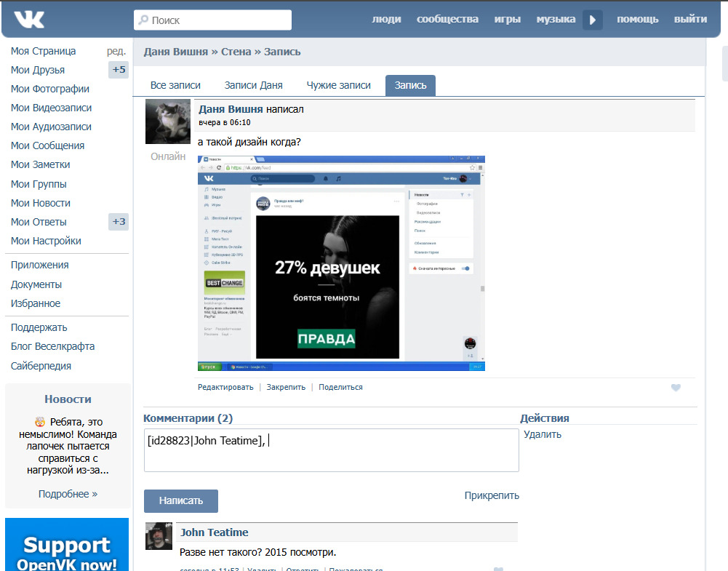
Task: Click the +3 answers counter badge
Action: coord(119,221)
